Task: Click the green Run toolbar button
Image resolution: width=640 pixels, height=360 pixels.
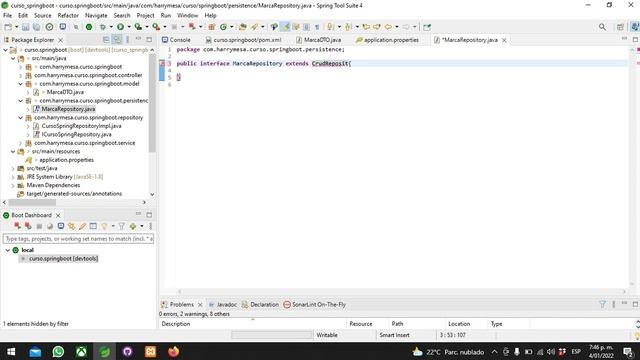Action: point(120,27)
